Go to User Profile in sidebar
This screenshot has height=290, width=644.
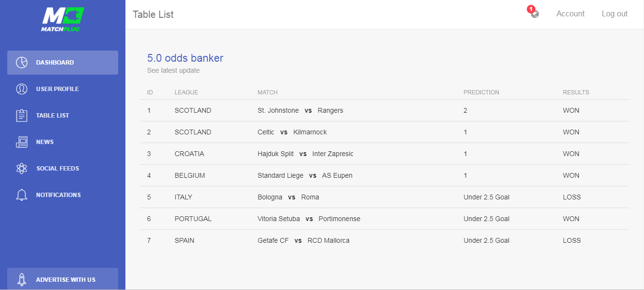[57, 89]
